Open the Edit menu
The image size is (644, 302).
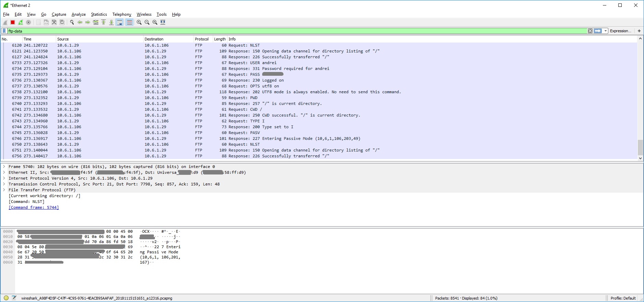[x=18, y=14]
